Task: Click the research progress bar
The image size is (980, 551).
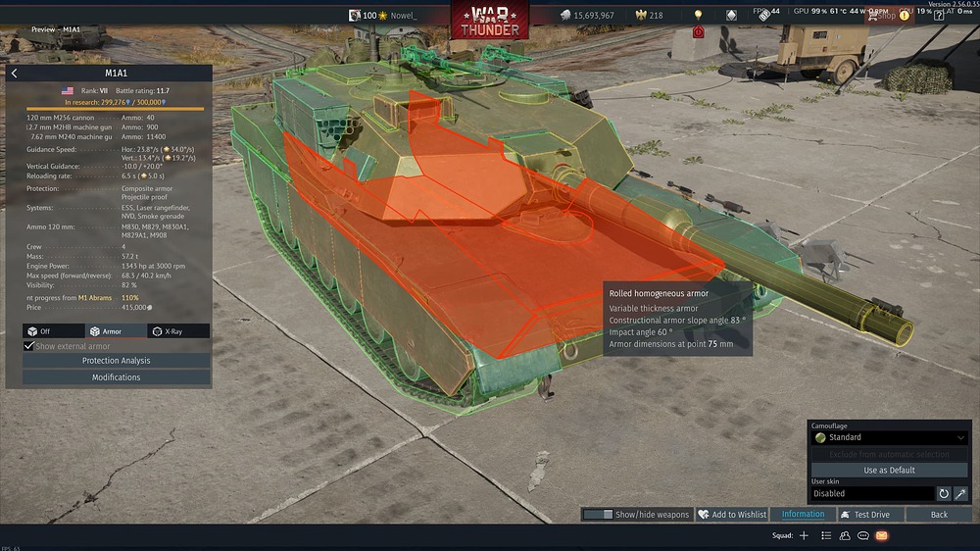Action: click(115, 109)
